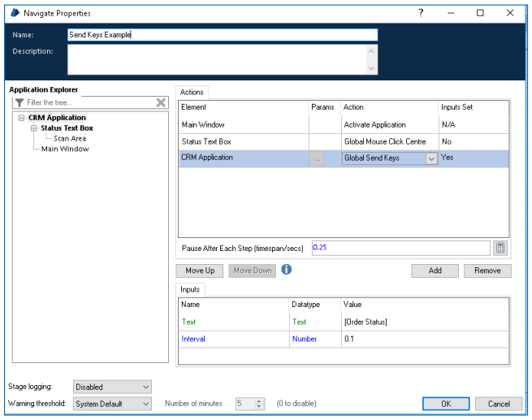Viewport: 532px width, 420px height.
Task: Click the help question mark in title bar
Action: [421, 13]
